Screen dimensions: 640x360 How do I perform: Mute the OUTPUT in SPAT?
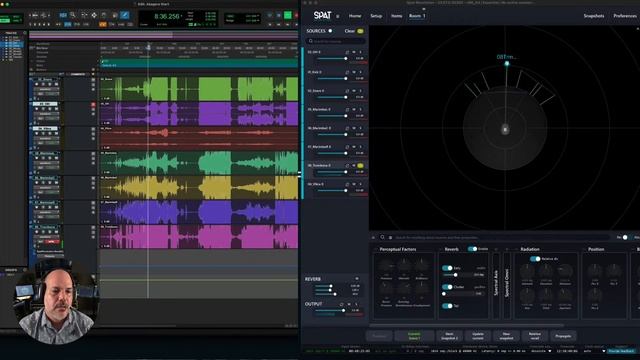tap(349, 304)
